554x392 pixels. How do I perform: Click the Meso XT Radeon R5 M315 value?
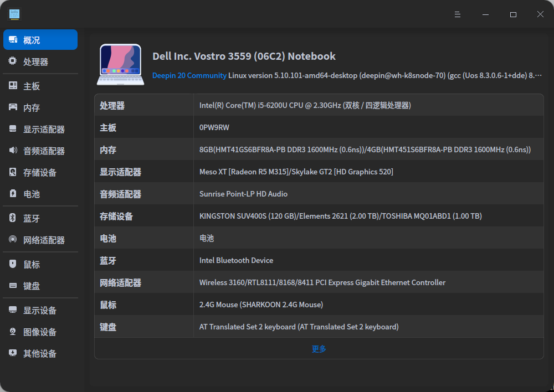click(296, 172)
